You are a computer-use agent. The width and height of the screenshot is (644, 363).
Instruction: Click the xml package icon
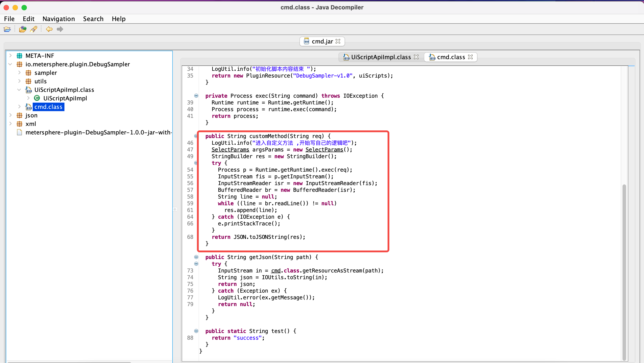click(19, 124)
